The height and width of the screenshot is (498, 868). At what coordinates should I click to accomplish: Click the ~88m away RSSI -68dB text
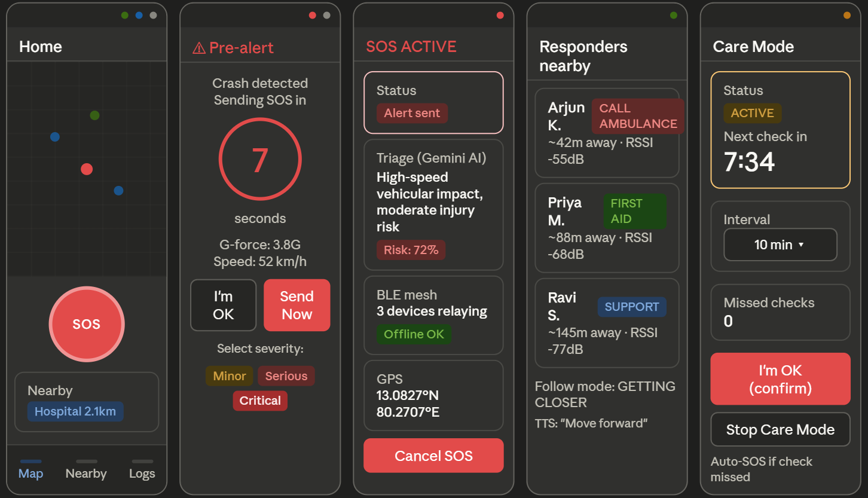600,246
